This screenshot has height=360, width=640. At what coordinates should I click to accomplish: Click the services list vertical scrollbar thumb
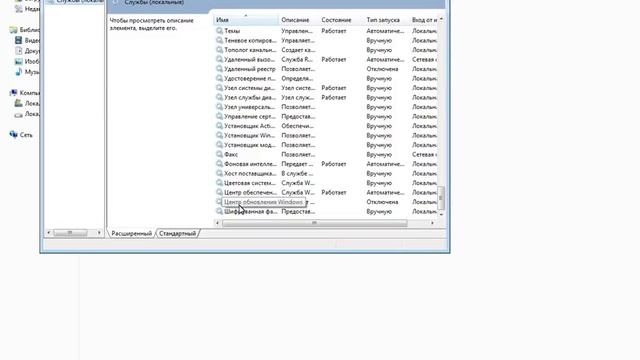coord(441,198)
